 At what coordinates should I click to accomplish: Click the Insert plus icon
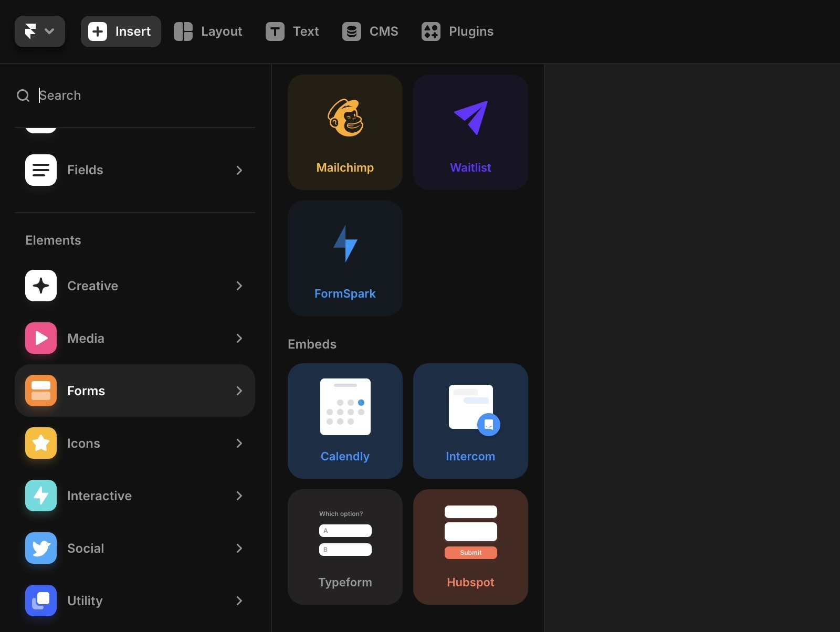(x=98, y=31)
